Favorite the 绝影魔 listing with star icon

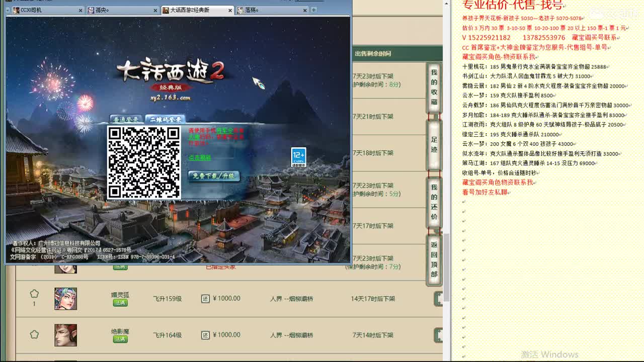click(x=34, y=334)
